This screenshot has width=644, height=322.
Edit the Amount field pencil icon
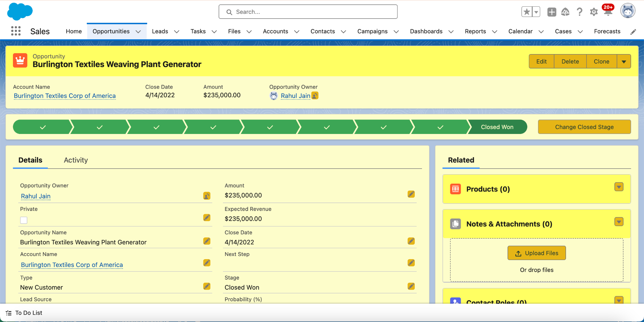click(x=411, y=194)
